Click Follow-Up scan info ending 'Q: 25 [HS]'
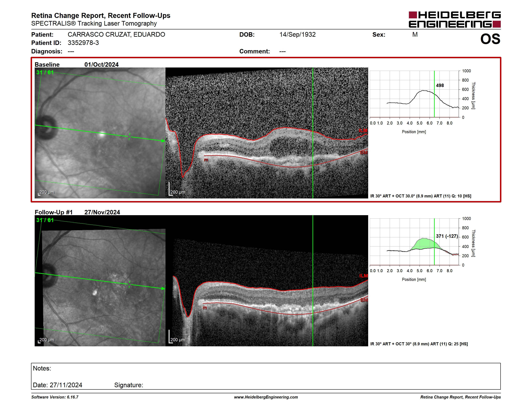 [x=419, y=344]
